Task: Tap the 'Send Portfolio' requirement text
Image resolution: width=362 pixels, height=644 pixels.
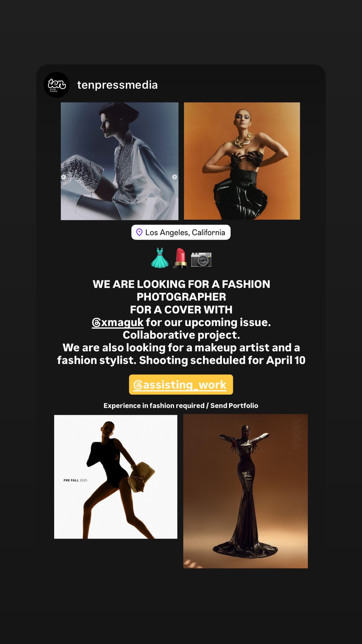Action: pos(234,406)
